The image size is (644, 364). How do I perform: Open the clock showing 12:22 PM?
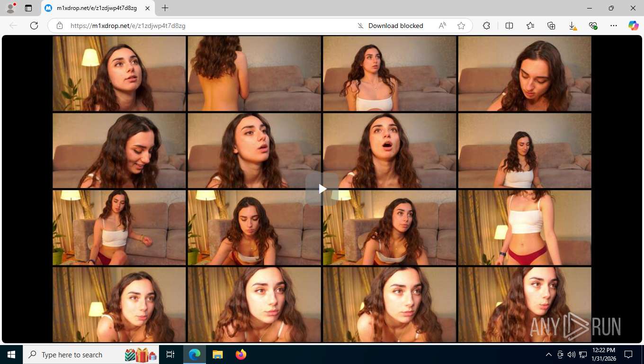click(x=604, y=355)
